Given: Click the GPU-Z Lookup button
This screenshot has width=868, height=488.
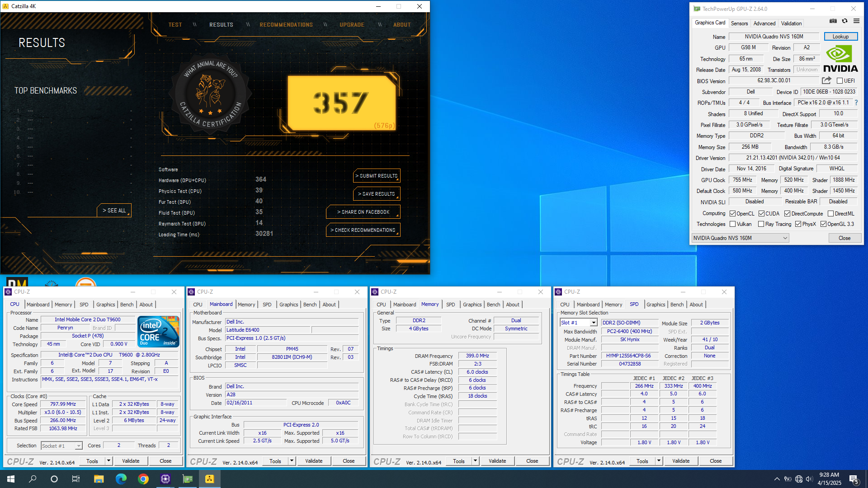Looking at the screenshot, I should click(840, 37).
